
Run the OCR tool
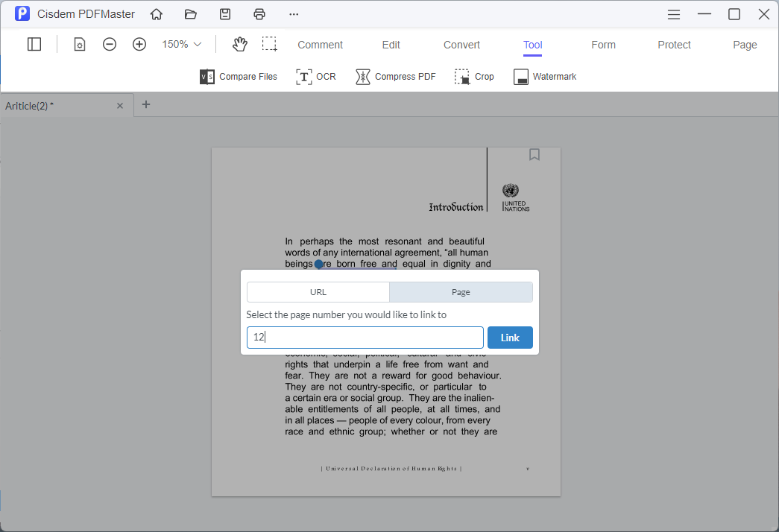(x=316, y=77)
